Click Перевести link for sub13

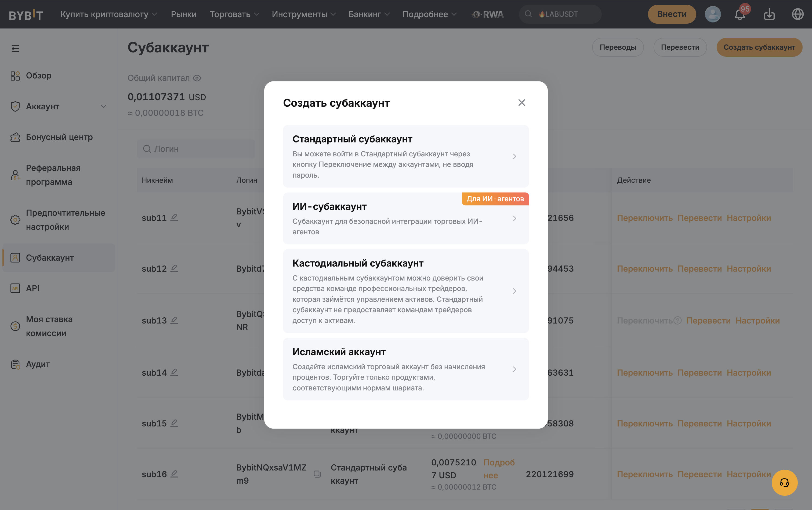point(709,321)
